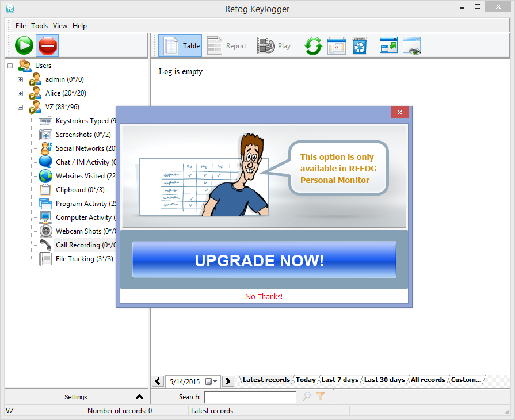The image size is (515, 420).
Task: Expand the admin user node
Action: [x=20, y=79]
